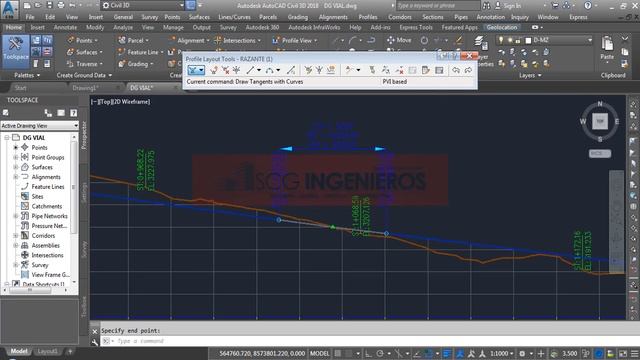This screenshot has width=640, height=360.
Task: Click the Feature Line ribbon button
Action: 140,52
